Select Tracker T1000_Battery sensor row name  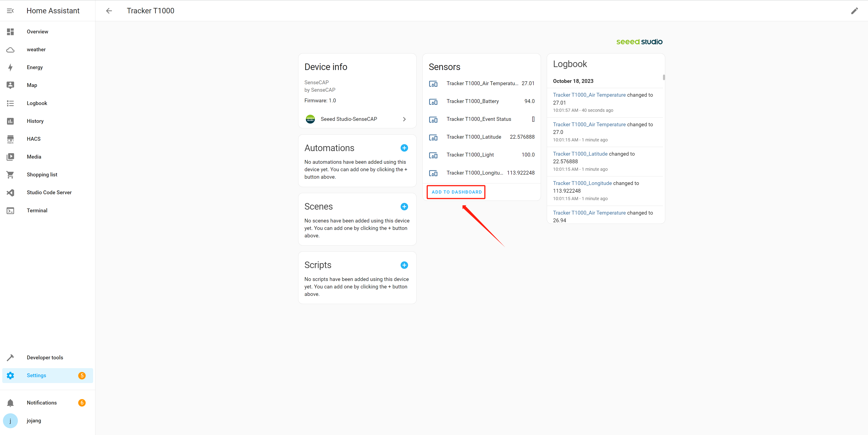point(472,101)
